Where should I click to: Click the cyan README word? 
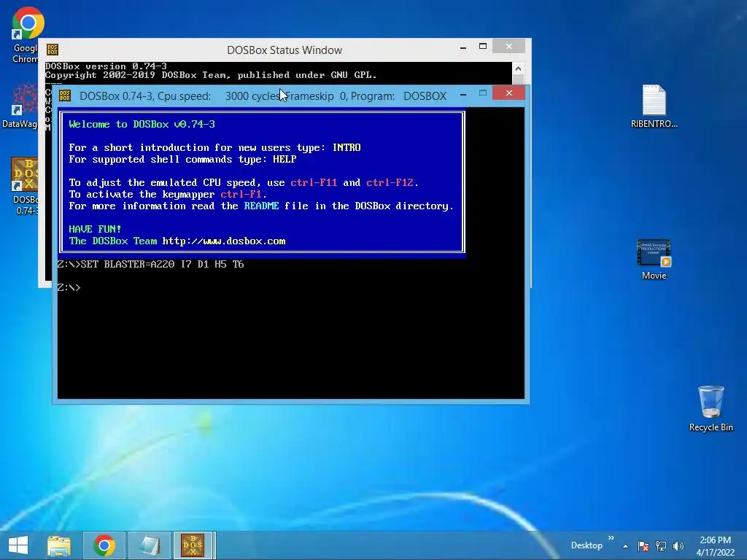[261, 206]
